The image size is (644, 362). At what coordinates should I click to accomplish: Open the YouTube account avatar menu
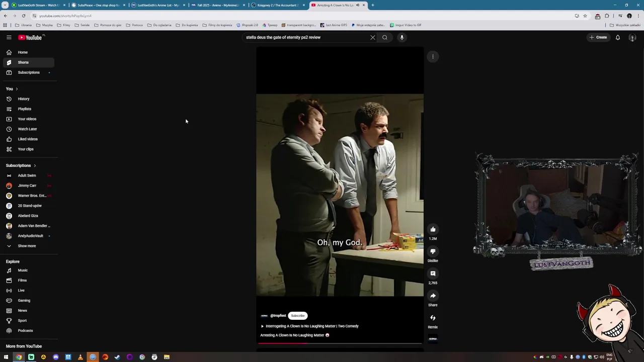(632, 37)
